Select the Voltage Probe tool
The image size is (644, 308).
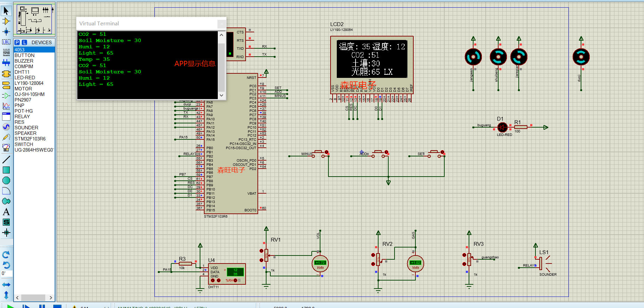tap(6, 138)
